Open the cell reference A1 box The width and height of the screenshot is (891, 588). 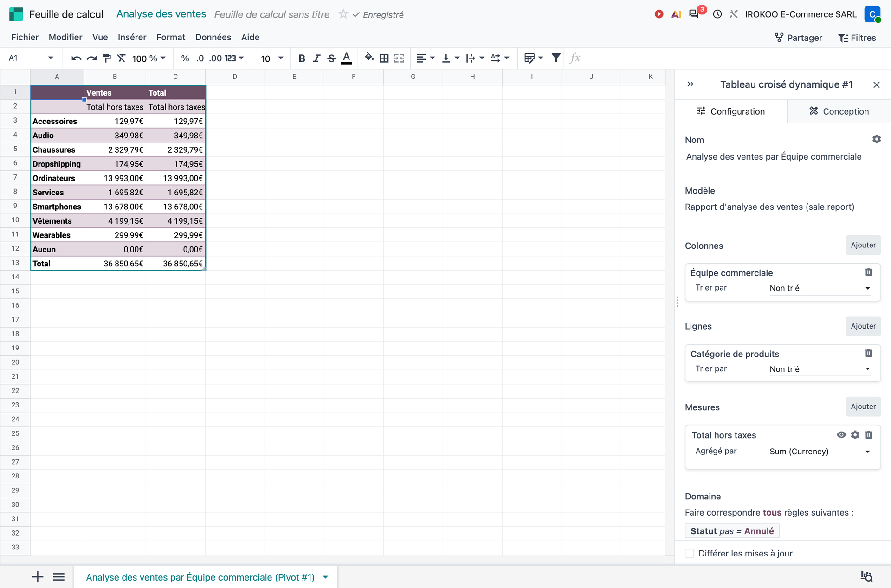pyautogui.click(x=31, y=58)
